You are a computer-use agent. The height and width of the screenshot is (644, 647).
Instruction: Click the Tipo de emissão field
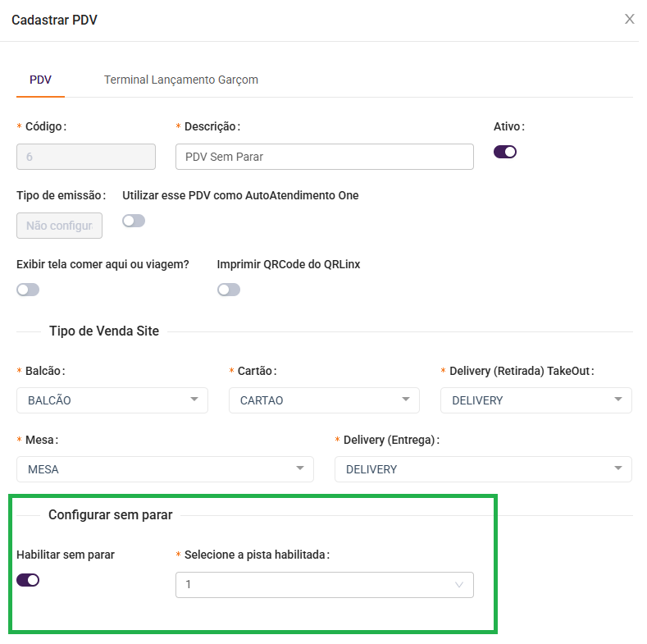(x=59, y=226)
